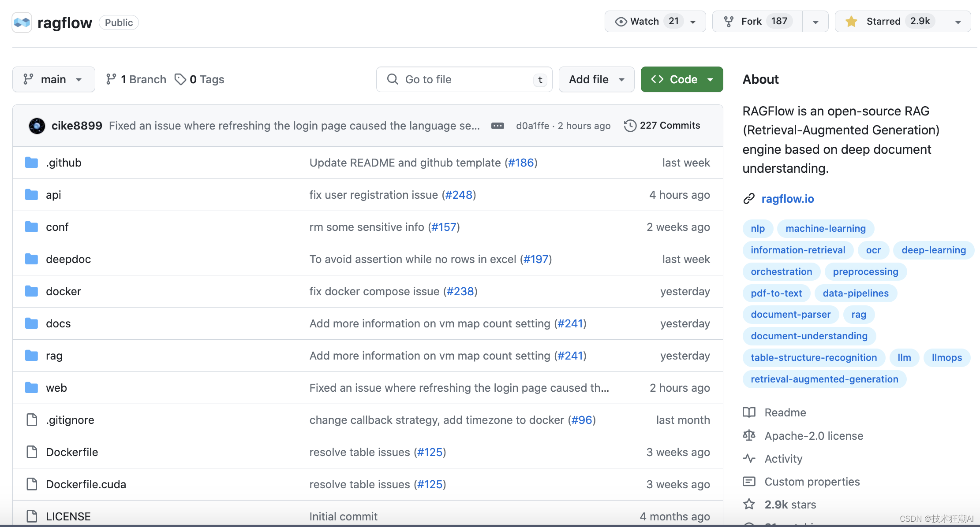Click the RAGFlow repository icon/logo
This screenshot has height=527, width=980.
click(23, 22)
